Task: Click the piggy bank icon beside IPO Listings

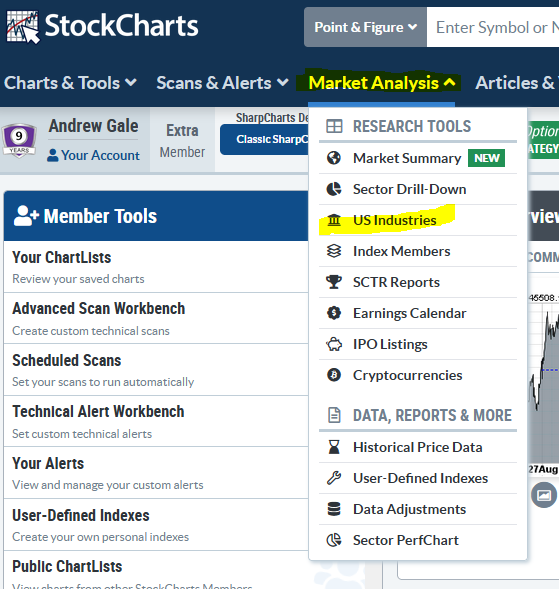Action: [334, 344]
